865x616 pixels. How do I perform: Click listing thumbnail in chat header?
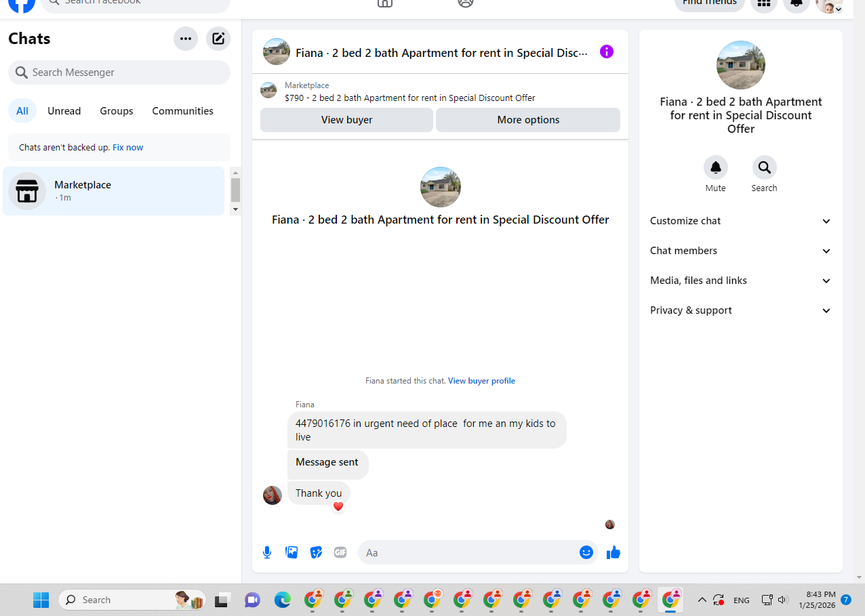click(x=277, y=52)
